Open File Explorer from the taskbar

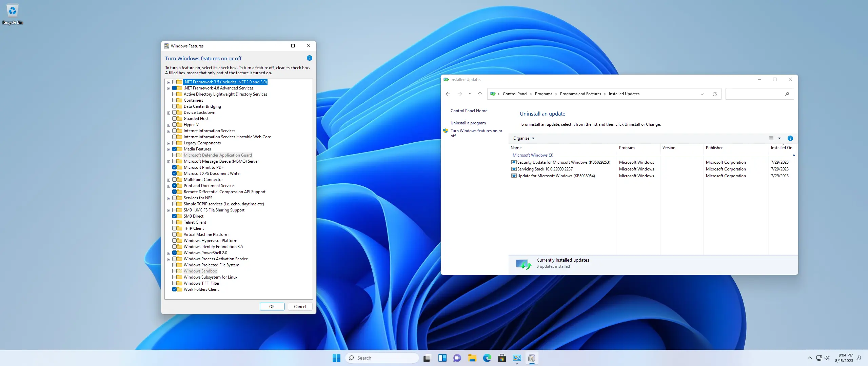click(x=472, y=358)
